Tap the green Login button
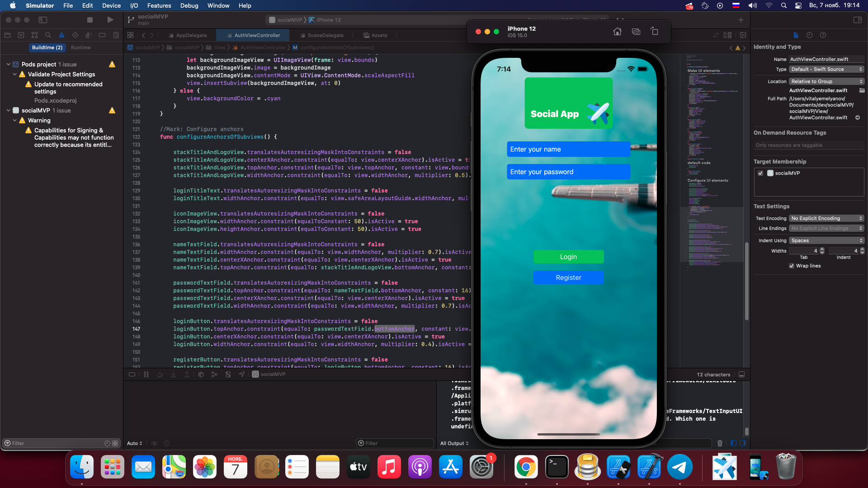The width and height of the screenshot is (868, 488). 568,257
